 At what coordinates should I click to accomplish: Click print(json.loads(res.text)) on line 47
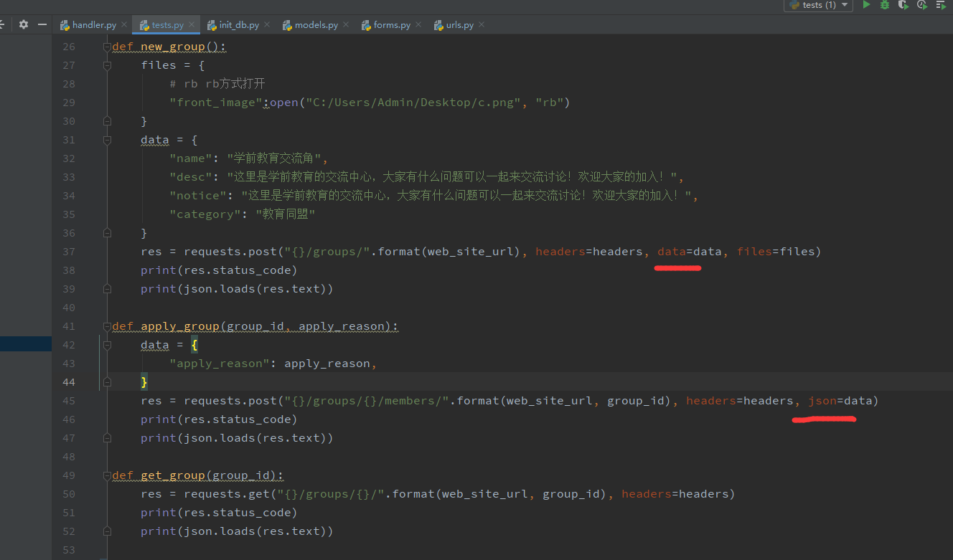coord(237,438)
